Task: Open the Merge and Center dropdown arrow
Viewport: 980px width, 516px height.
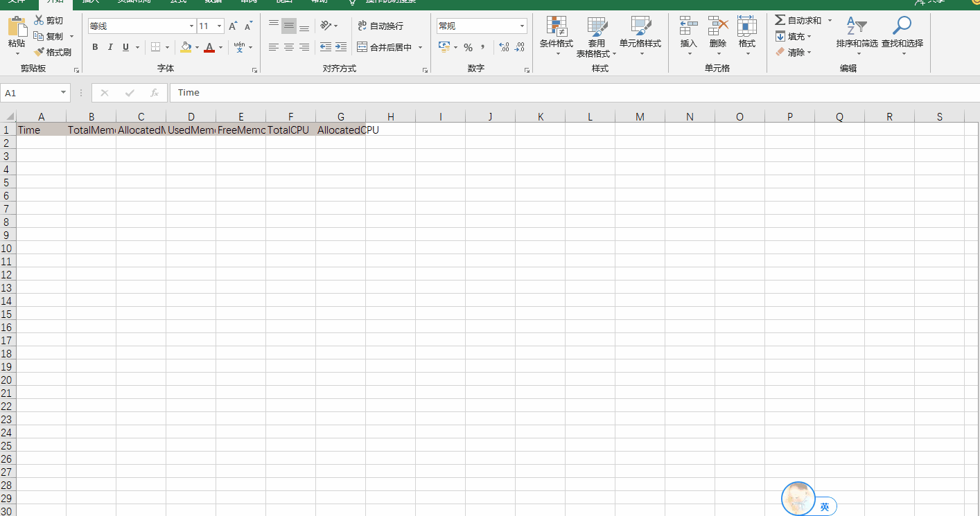Action: pos(420,48)
